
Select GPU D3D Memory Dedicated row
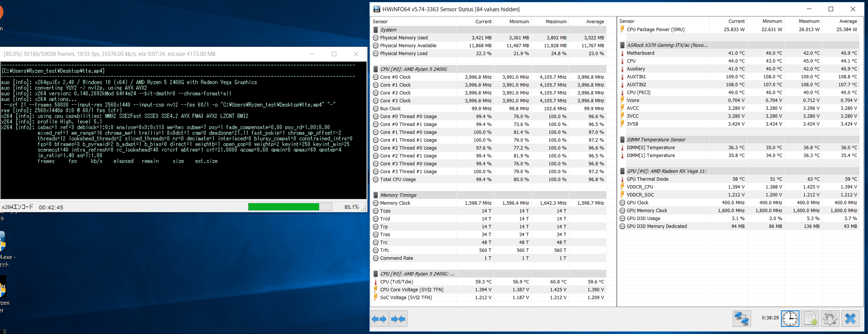[x=738, y=226]
